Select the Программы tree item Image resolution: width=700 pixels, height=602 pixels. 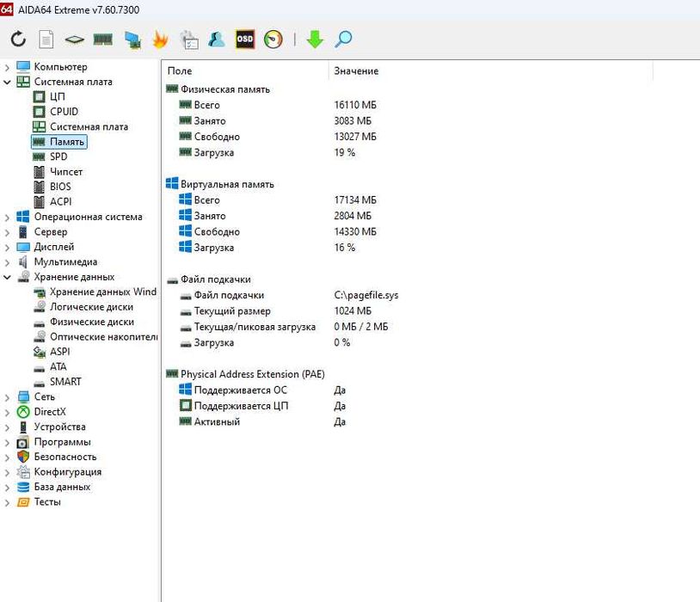(62, 442)
